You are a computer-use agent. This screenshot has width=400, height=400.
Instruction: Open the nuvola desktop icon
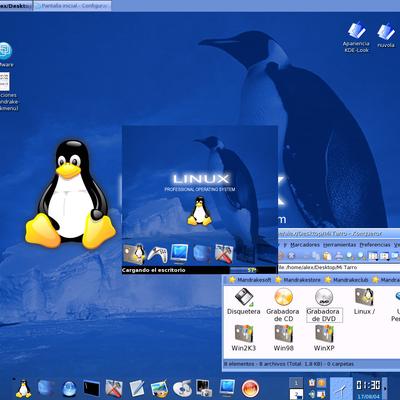(x=386, y=35)
